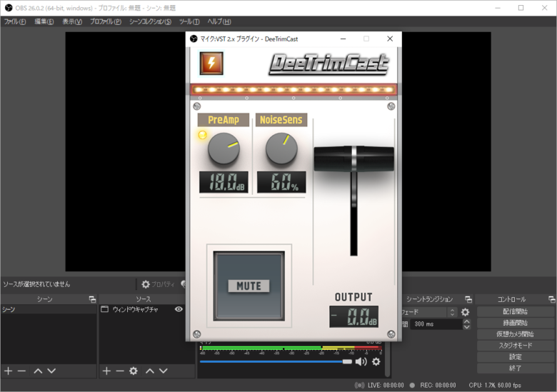Click the 録画開始 button
The width and height of the screenshot is (557, 392).
(x=515, y=323)
